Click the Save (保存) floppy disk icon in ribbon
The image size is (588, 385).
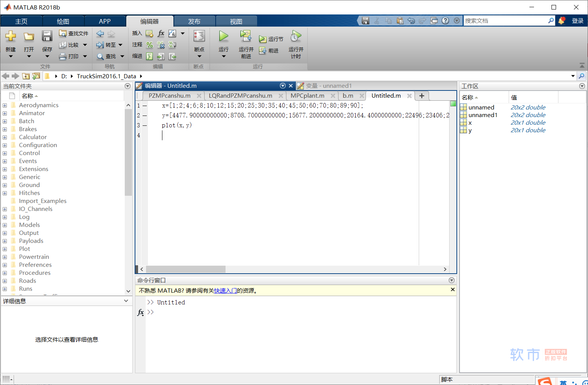pos(47,36)
